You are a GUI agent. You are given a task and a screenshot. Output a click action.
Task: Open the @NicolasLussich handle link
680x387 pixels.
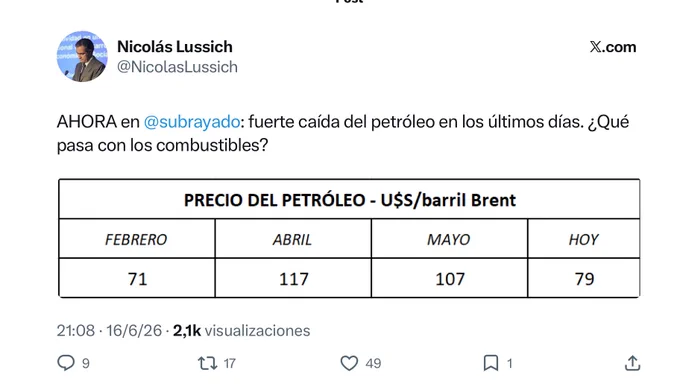(177, 67)
